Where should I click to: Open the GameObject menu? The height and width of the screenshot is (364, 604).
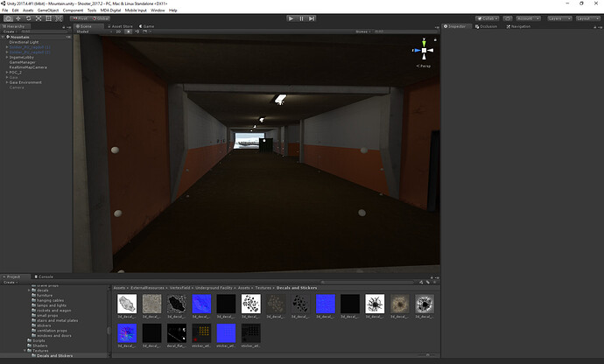tap(48, 10)
